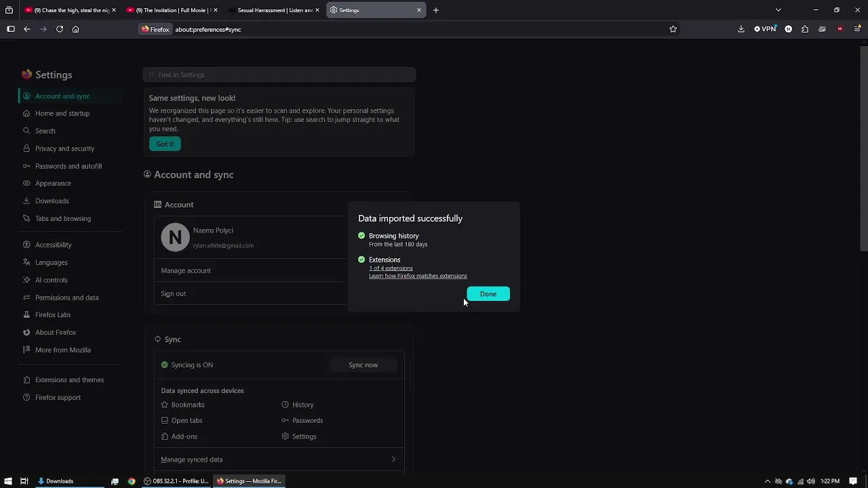This screenshot has height=488, width=868.
Task: Open Extensions and themes link
Action: coord(69,380)
